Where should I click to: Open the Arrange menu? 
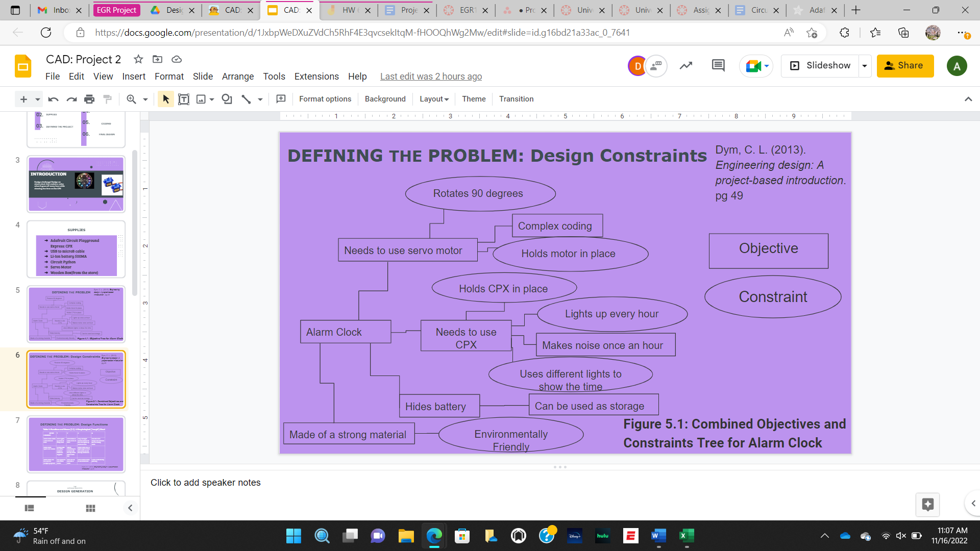pyautogui.click(x=237, y=77)
